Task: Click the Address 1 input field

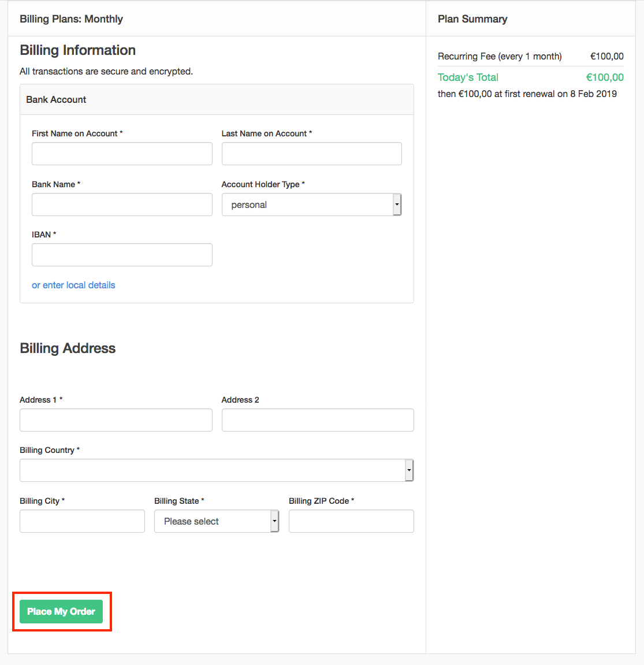Action: (x=116, y=420)
